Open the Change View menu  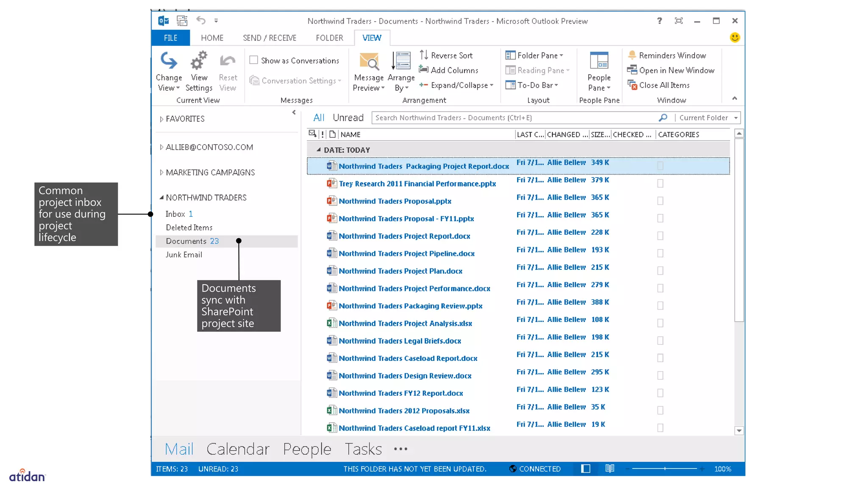coord(169,71)
